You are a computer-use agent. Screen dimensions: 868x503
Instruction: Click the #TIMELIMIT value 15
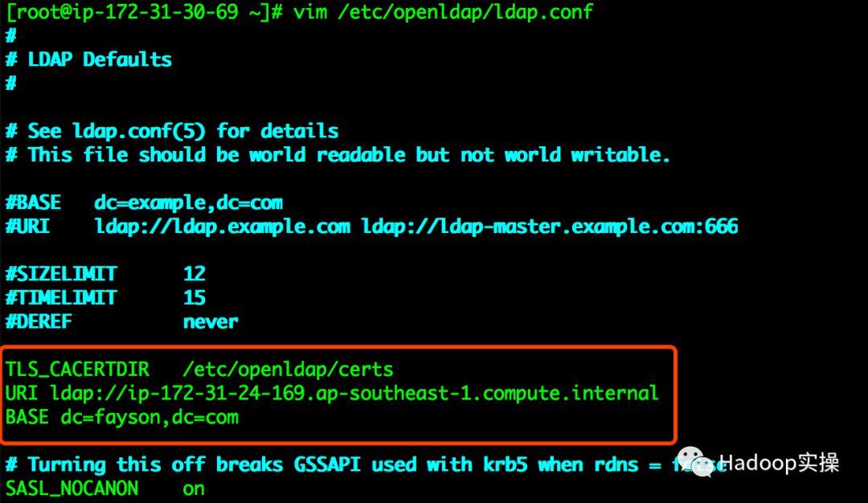click(x=194, y=298)
